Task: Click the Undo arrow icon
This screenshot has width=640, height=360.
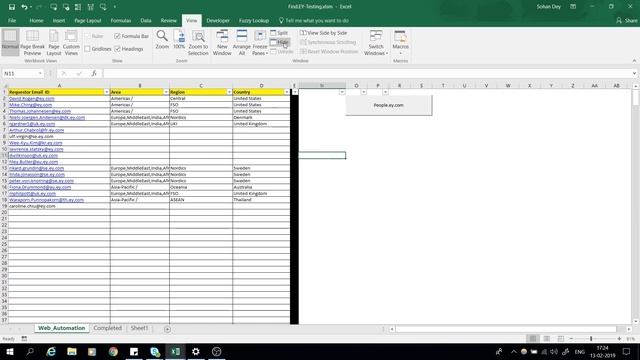Action: pos(24,7)
